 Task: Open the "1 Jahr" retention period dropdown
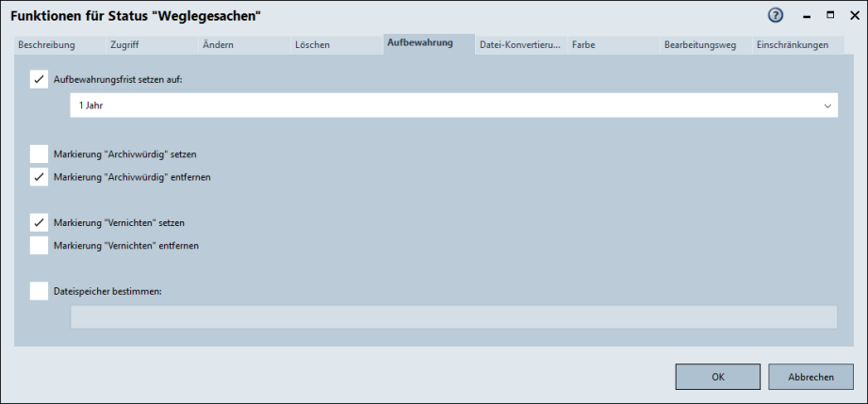point(452,106)
